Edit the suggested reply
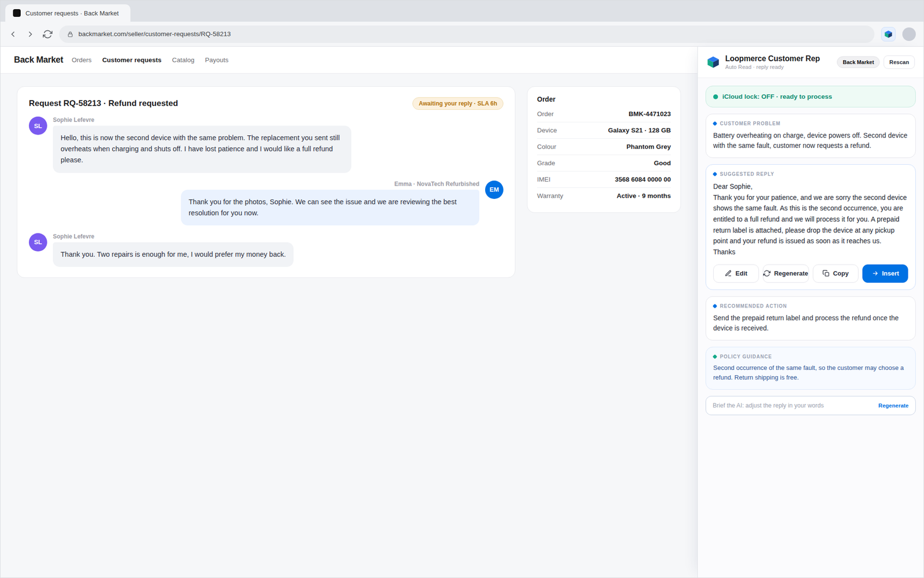The height and width of the screenshot is (578, 924). click(736, 273)
